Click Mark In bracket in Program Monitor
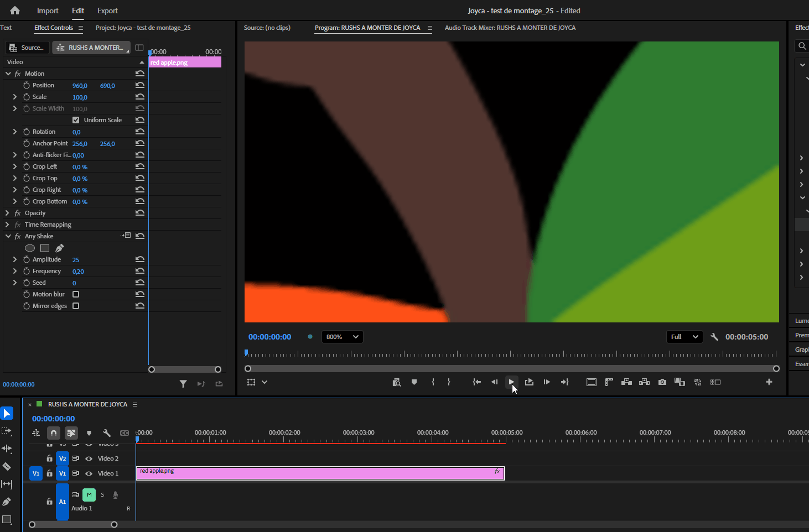 click(x=433, y=382)
